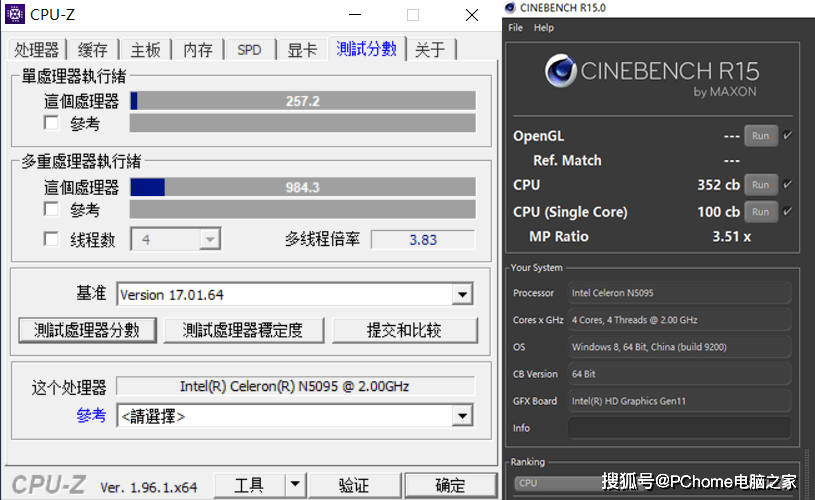
Task: Switch to the 显卡 tab
Action: 303,50
